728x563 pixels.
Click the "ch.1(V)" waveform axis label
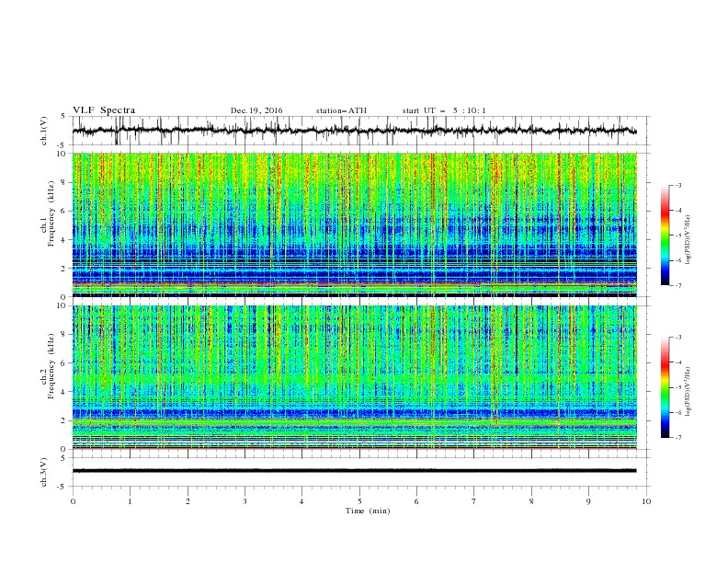click(44, 131)
